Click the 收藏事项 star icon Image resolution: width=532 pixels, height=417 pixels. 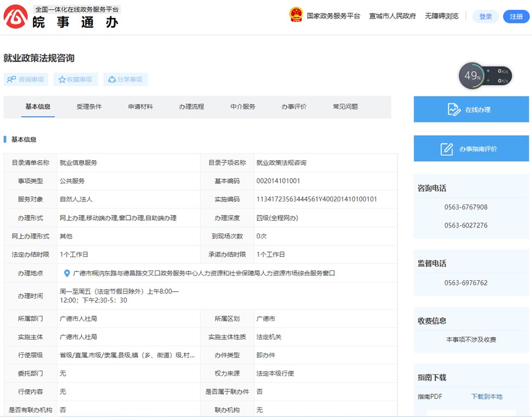coord(62,79)
